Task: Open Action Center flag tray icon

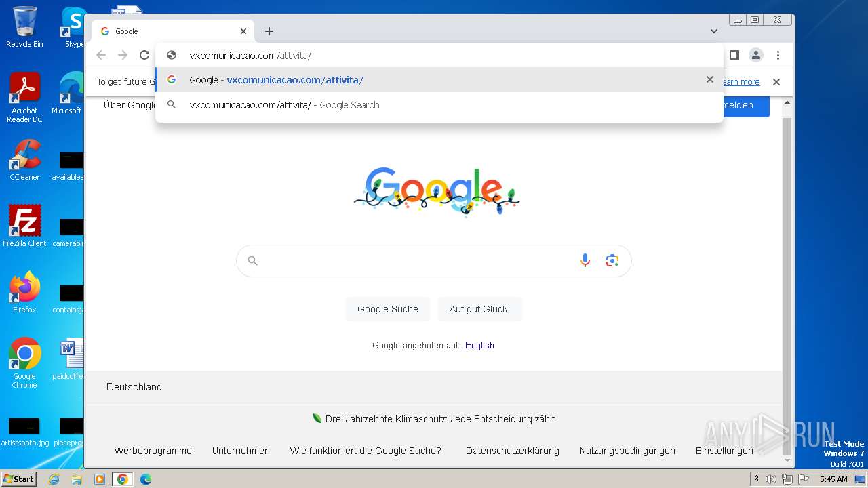Action: click(x=802, y=479)
